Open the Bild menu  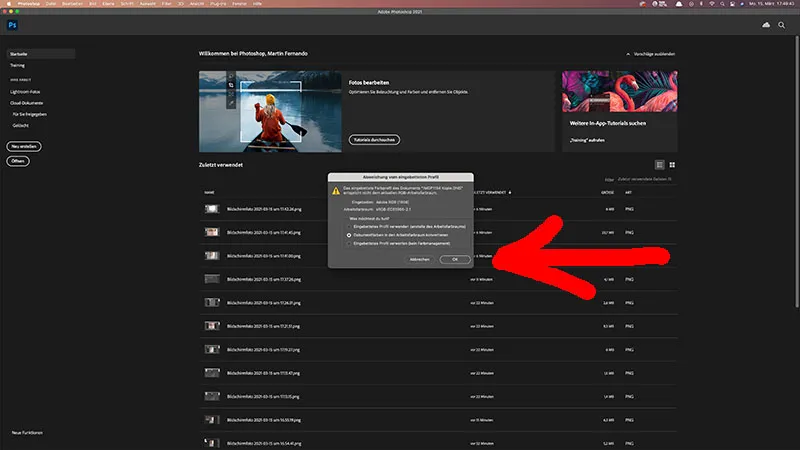[x=92, y=4]
